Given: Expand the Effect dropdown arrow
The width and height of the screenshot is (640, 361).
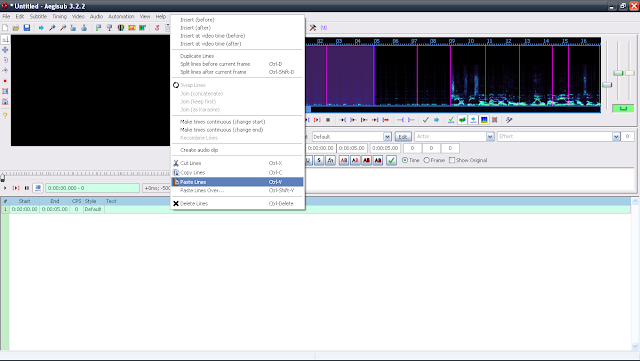Looking at the screenshot, I should 616,137.
